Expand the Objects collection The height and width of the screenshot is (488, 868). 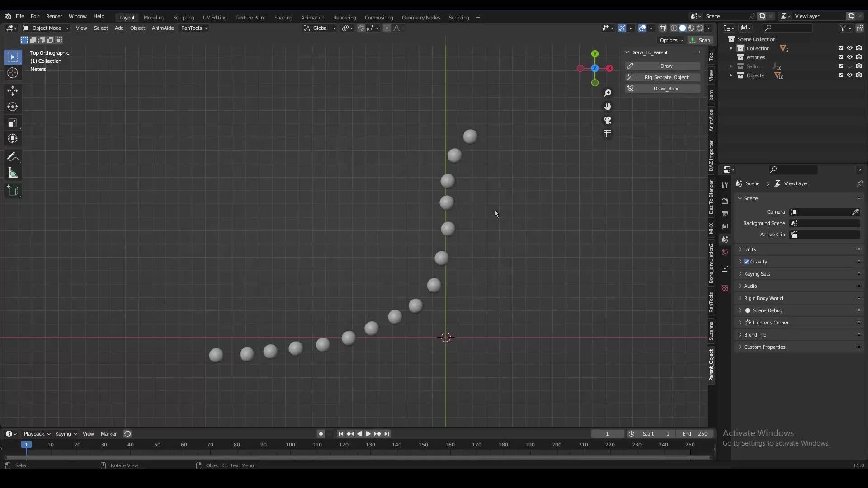[x=731, y=75]
